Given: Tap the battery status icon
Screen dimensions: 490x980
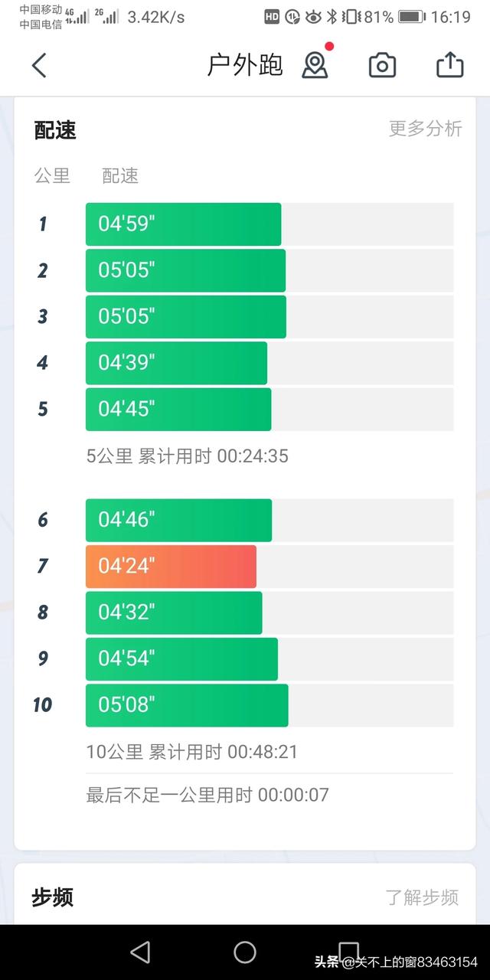Looking at the screenshot, I should (x=412, y=17).
